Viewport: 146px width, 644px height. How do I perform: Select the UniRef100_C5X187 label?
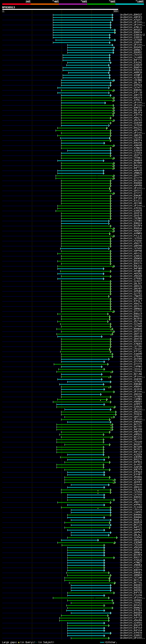coord(131,349)
